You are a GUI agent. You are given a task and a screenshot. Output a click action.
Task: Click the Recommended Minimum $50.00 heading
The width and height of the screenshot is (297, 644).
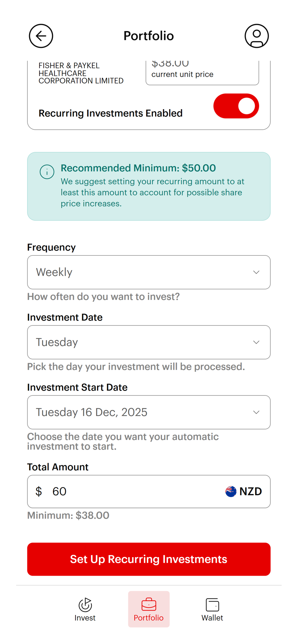138,168
